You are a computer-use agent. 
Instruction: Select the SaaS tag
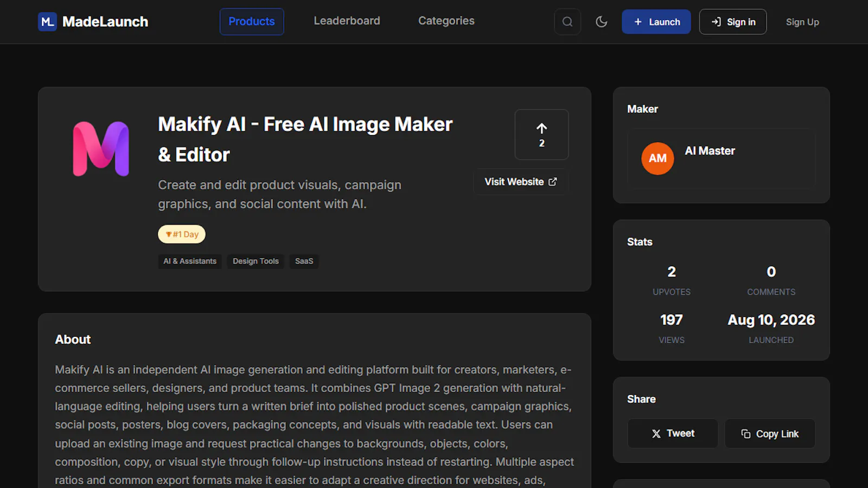(304, 261)
